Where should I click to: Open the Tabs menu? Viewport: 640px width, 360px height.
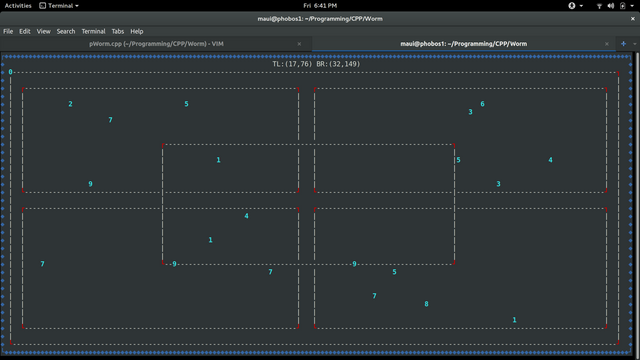point(118,31)
